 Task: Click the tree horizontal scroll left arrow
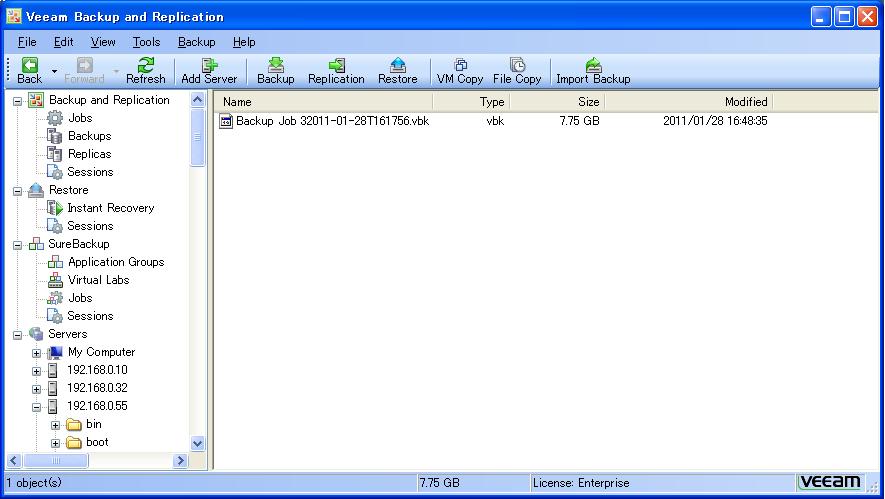coord(14,461)
